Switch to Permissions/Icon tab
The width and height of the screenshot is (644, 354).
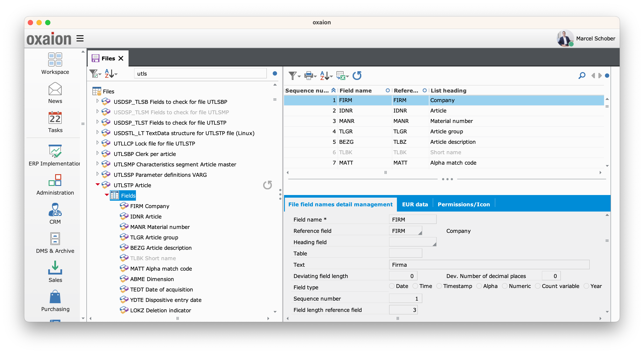pos(464,205)
